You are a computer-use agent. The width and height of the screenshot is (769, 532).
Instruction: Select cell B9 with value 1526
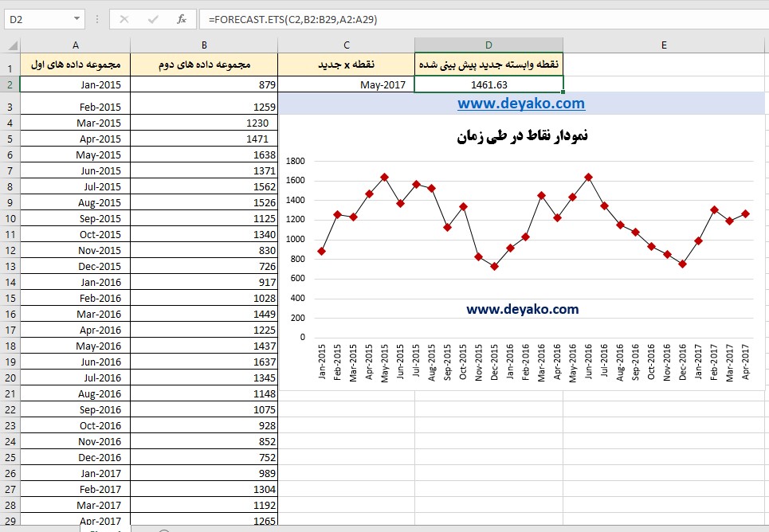pyautogui.click(x=204, y=202)
